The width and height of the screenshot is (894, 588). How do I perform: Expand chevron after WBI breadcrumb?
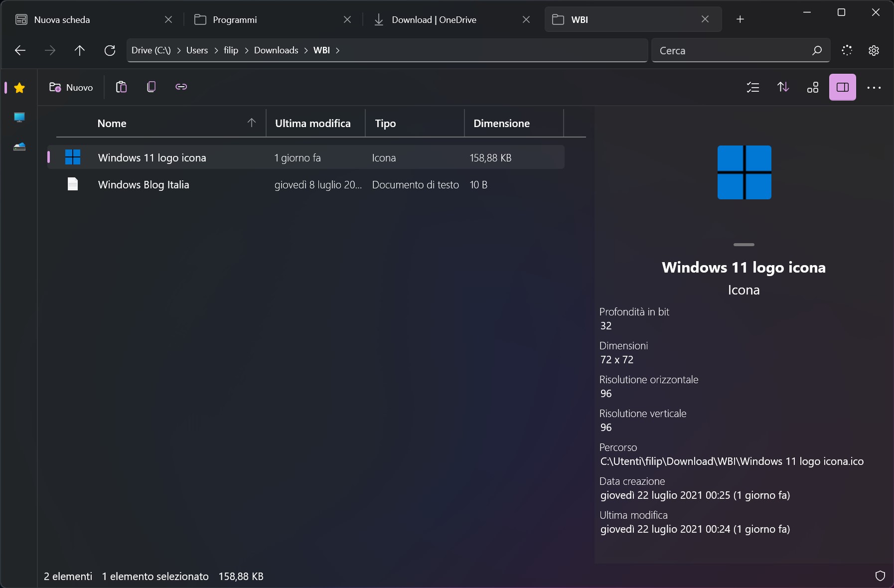point(338,50)
